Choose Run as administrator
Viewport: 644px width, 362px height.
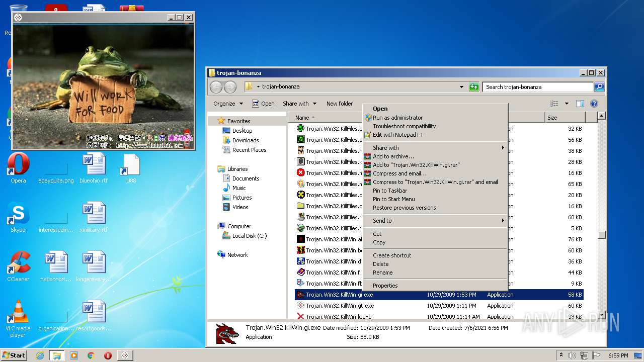pyautogui.click(x=435, y=118)
